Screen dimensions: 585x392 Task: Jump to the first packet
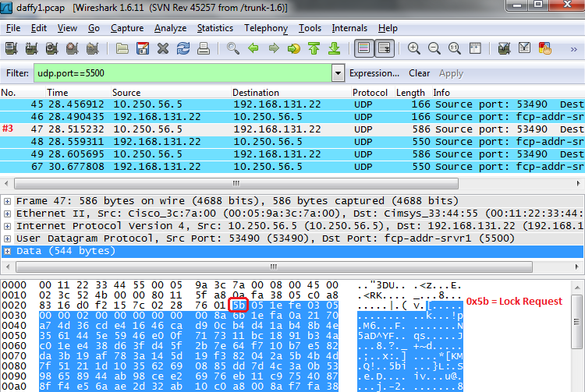[314, 48]
